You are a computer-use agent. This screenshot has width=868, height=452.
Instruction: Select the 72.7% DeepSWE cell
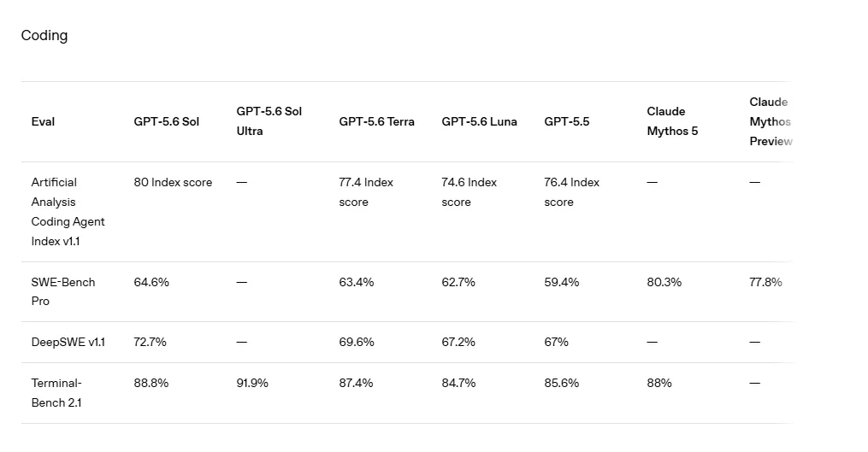coord(150,342)
